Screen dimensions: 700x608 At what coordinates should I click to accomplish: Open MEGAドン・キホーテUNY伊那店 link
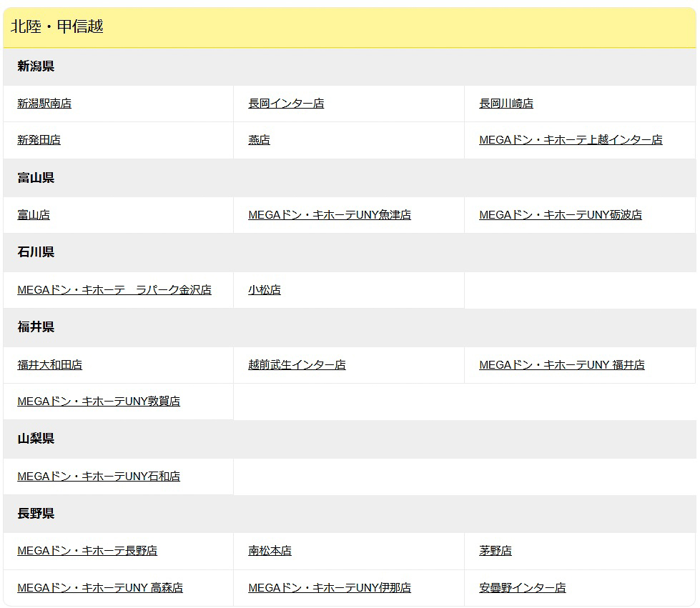(330, 588)
